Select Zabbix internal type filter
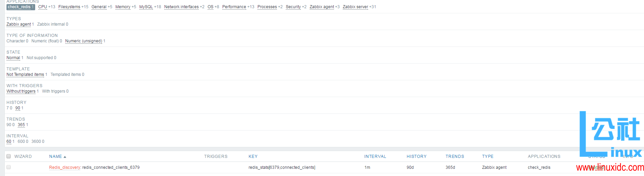This screenshot has width=644, height=176. 51,24
